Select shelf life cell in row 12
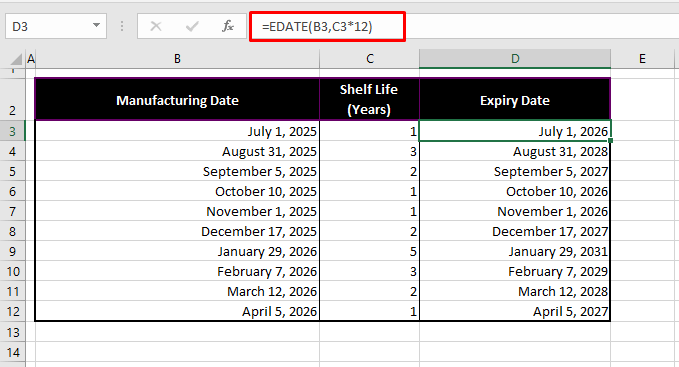 pyautogui.click(x=369, y=311)
